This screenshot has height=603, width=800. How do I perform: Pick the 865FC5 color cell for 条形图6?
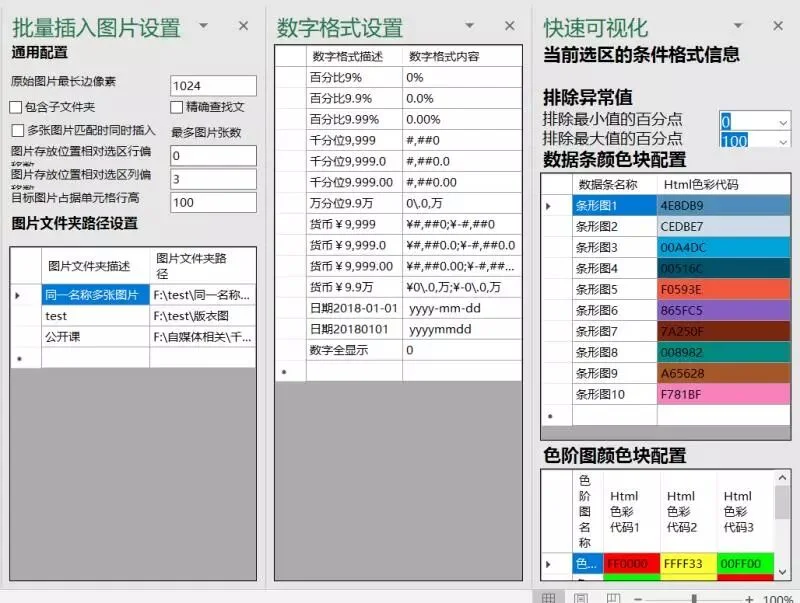point(724,310)
